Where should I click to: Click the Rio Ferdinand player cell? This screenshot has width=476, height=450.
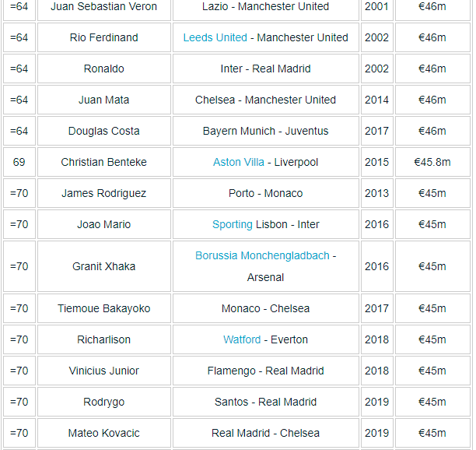(103, 37)
